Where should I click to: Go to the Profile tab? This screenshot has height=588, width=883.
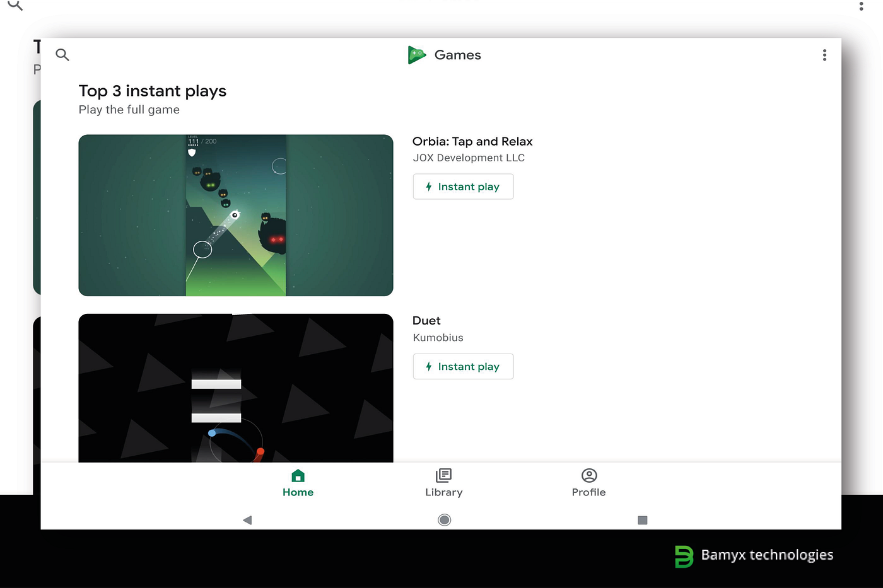(589, 483)
